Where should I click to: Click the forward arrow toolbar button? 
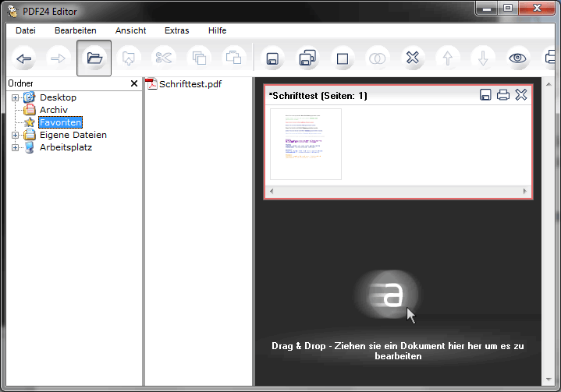(x=58, y=58)
